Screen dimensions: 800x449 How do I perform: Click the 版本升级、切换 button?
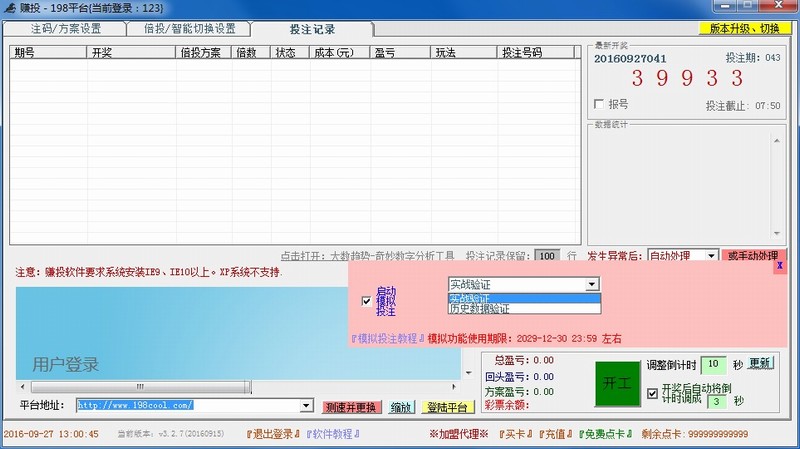(743, 29)
